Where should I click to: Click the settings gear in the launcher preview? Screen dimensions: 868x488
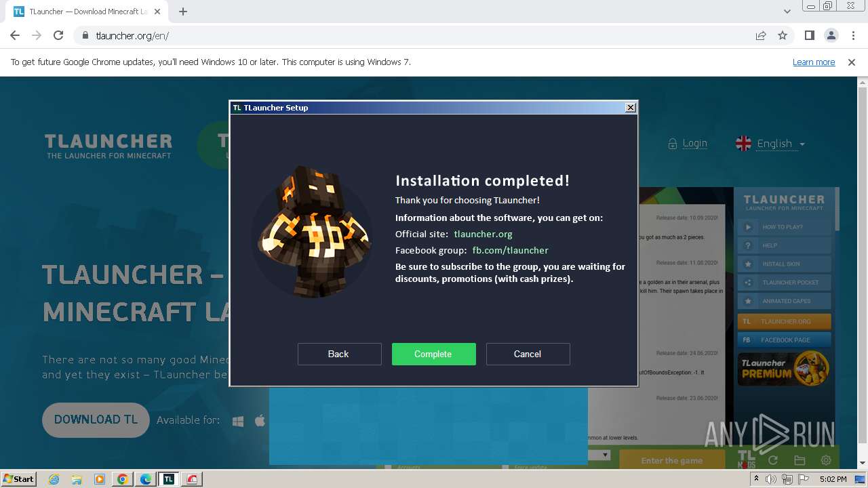[x=826, y=460]
